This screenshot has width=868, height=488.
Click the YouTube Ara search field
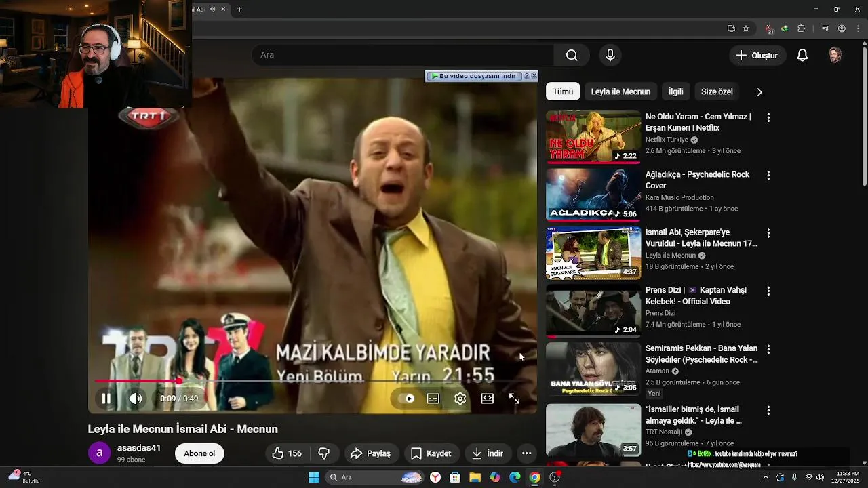403,55
